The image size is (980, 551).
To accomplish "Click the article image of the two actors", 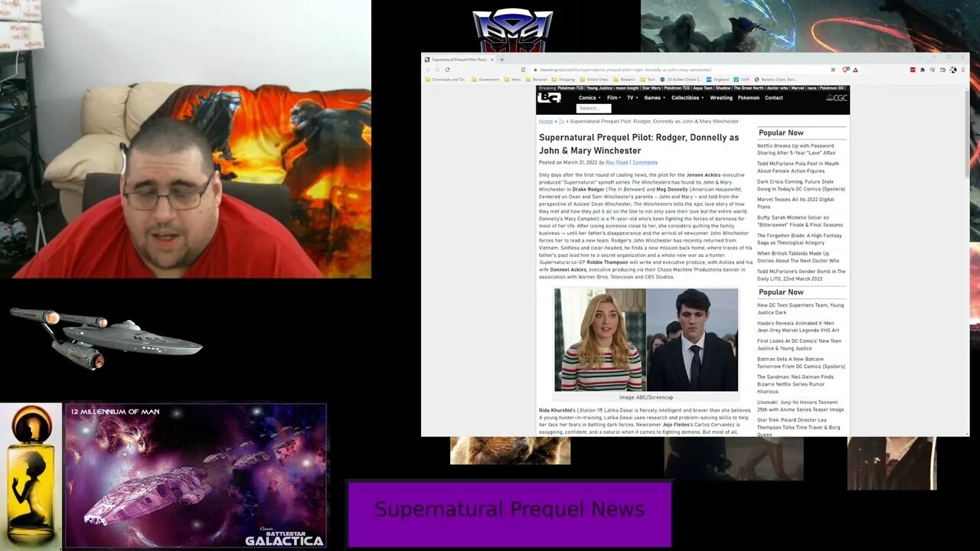I will tap(646, 340).
